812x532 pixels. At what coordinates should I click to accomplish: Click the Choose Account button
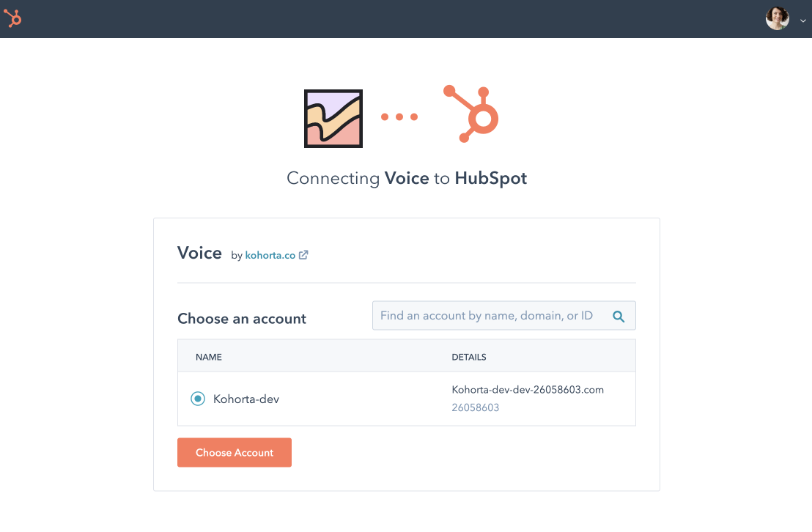235,452
